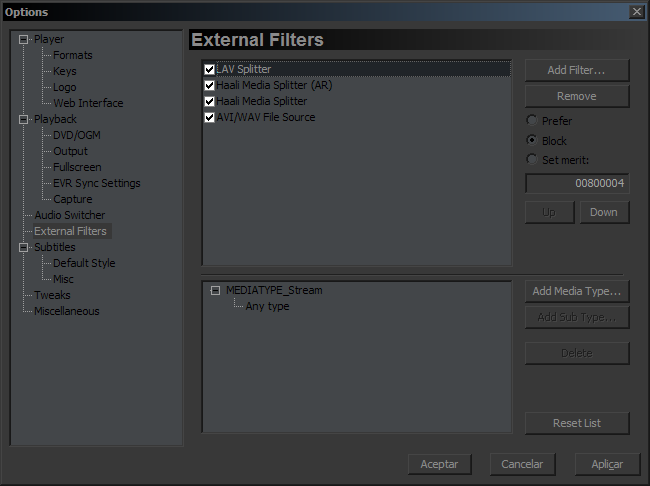Collapse the Player tree node

click(24, 40)
